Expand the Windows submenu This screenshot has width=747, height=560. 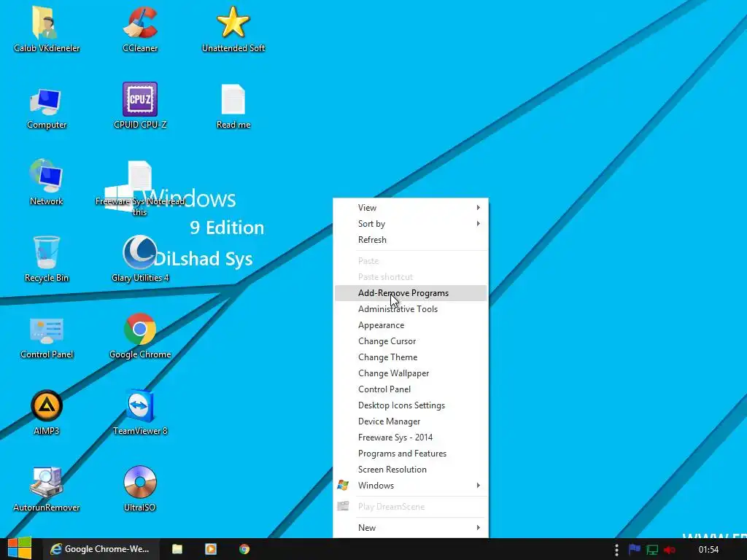(411, 485)
